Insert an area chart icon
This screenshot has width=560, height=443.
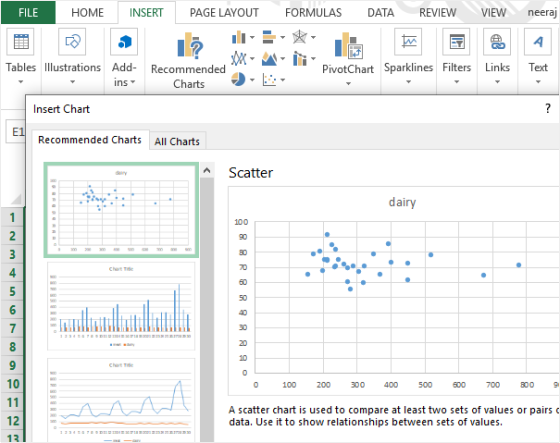pos(269,59)
